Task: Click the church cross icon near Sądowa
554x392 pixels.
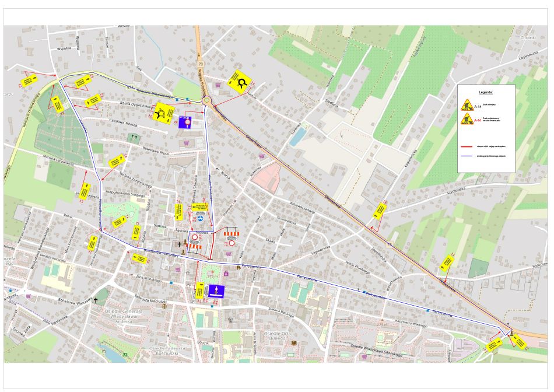Action: click(179, 244)
